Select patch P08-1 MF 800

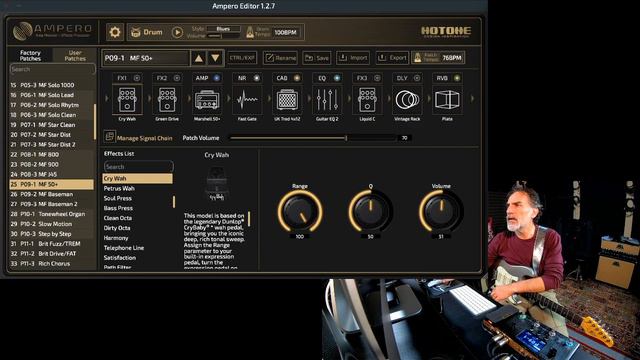coord(51,154)
